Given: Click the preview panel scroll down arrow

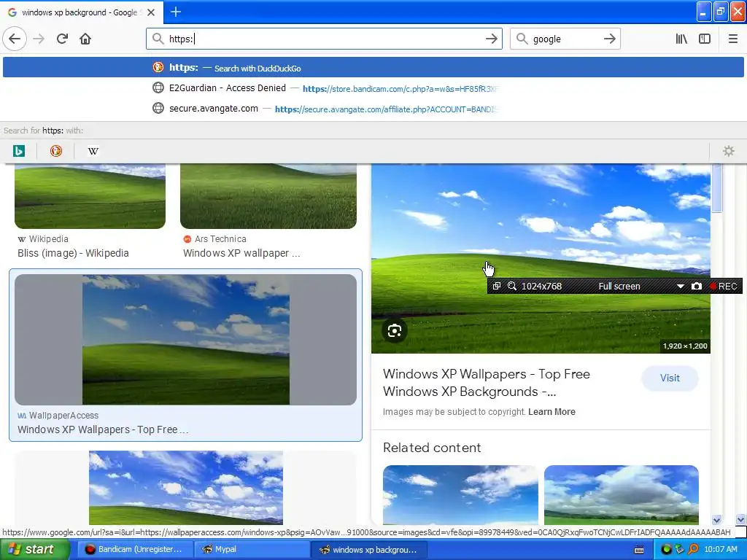Looking at the screenshot, I should pyautogui.click(x=716, y=519).
